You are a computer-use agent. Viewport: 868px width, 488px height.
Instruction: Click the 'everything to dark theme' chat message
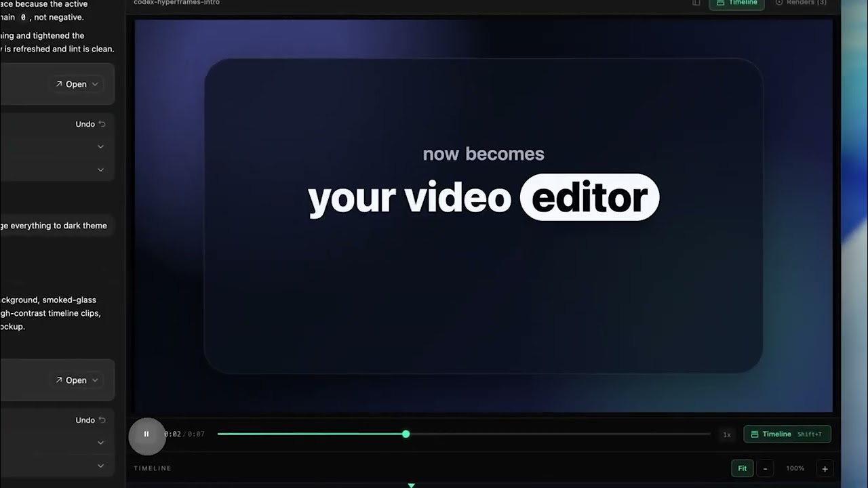click(54, 226)
